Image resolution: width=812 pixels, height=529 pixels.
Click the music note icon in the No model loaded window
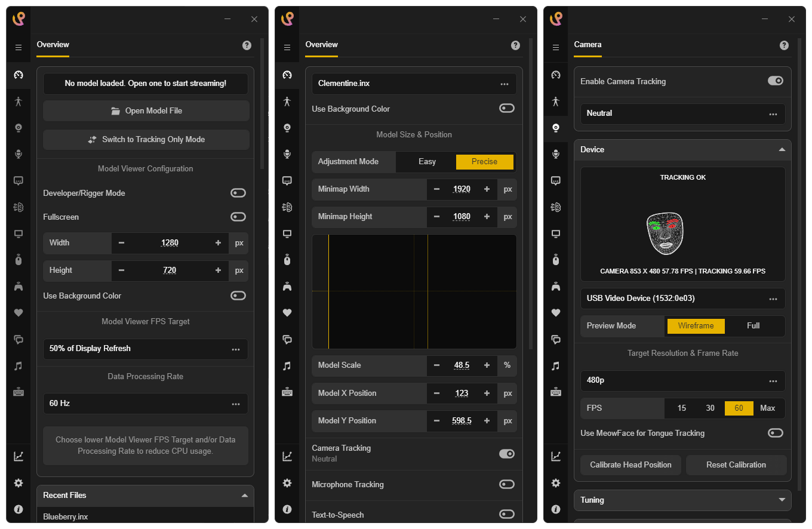coord(19,365)
